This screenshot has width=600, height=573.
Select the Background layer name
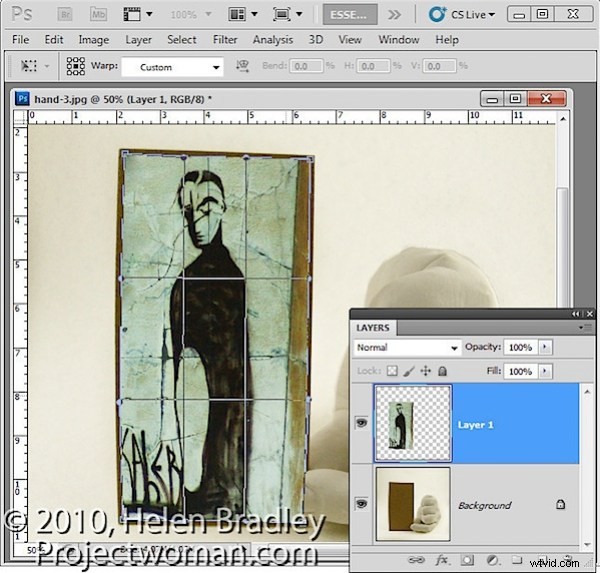point(485,506)
